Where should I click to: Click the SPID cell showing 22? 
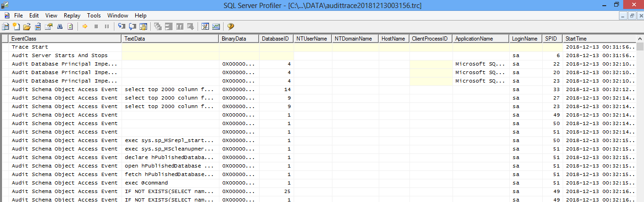[553, 64]
